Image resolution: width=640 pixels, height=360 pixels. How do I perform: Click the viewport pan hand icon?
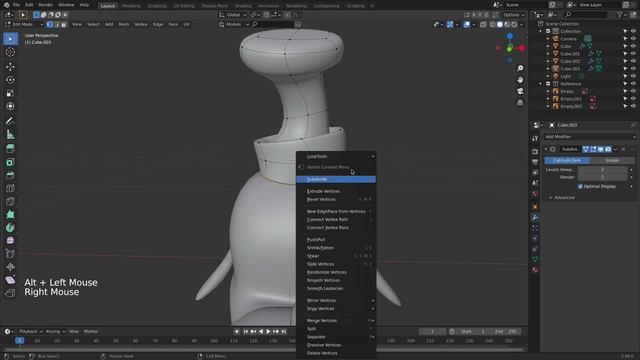(x=520, y=80)
